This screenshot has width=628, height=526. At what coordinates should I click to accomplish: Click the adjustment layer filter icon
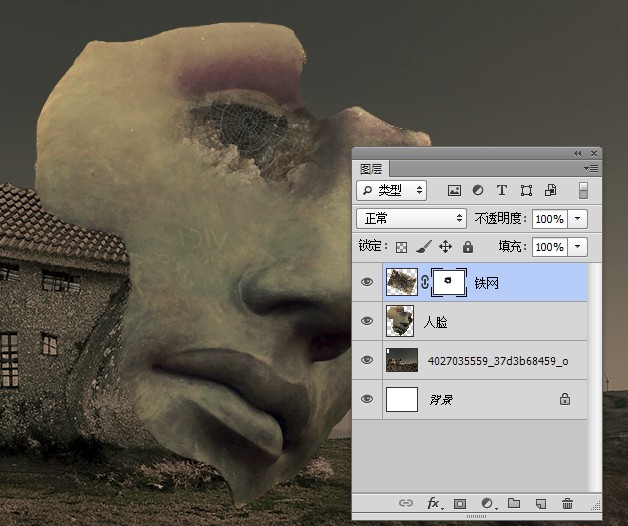coord(478,190)
